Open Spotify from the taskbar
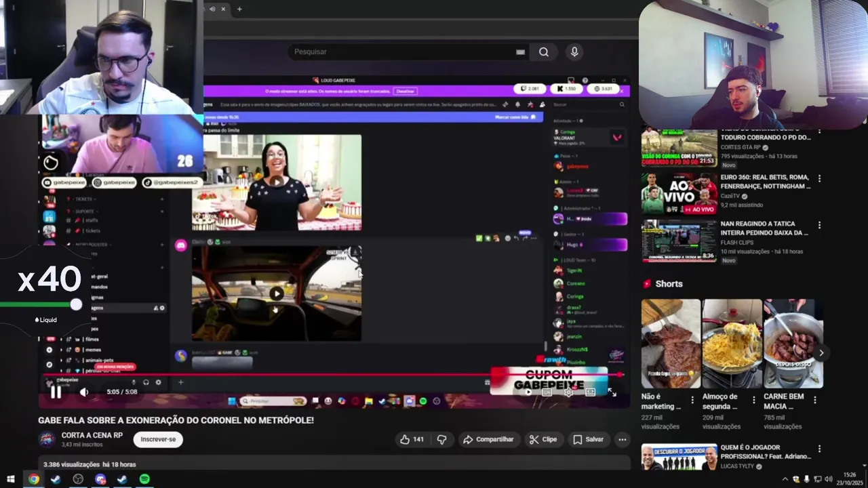Screen dimensions: 868x488 (x=144, y=479)
